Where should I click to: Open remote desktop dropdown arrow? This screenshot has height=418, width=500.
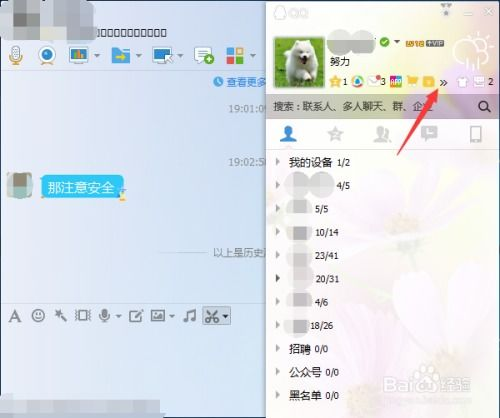(180, 55)
